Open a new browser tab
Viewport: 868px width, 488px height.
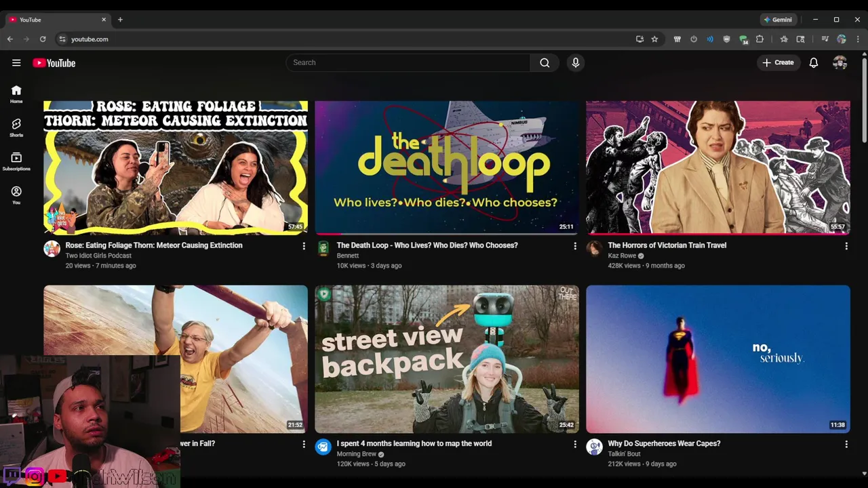tap(120, 20)
